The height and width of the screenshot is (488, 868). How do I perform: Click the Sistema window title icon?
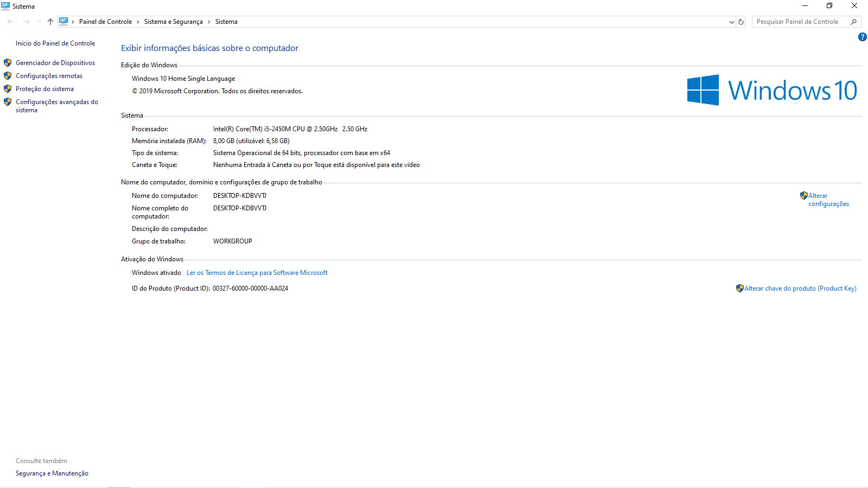point(5,6)
